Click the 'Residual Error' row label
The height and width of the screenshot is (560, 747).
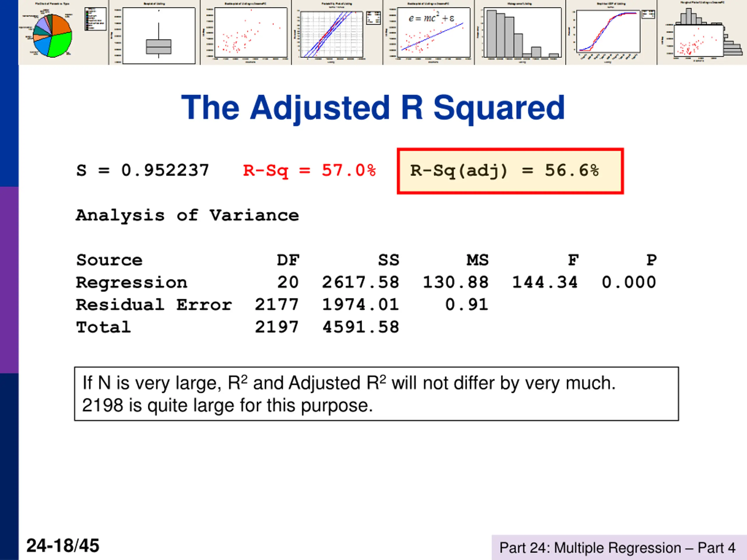tap(154, 305)
